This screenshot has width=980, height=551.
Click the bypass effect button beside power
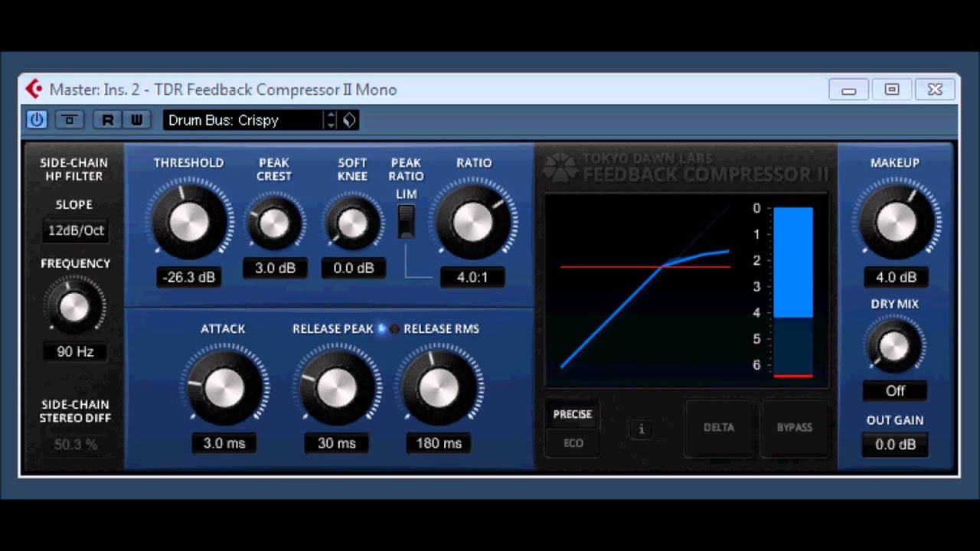click(70, 119)
